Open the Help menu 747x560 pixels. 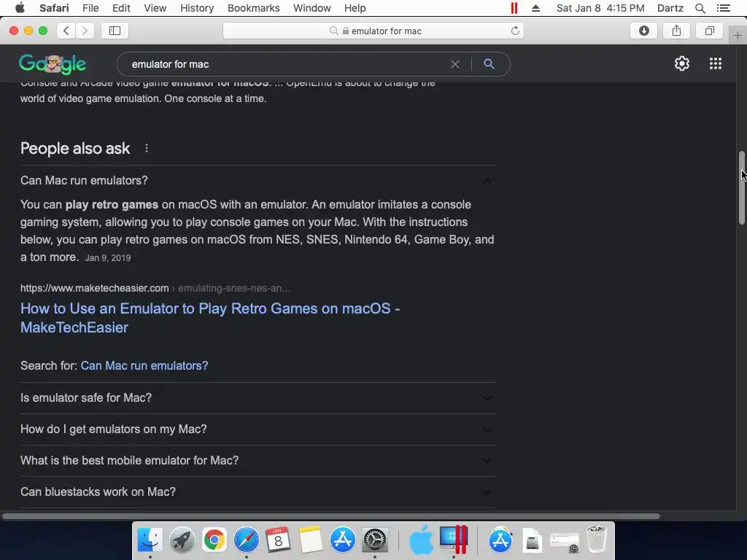coord(355,8)
